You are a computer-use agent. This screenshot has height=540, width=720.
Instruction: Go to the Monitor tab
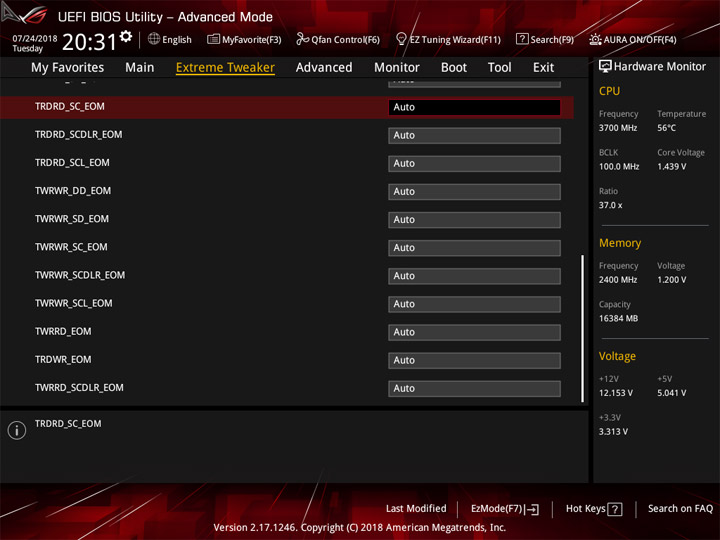coord(397,68)
